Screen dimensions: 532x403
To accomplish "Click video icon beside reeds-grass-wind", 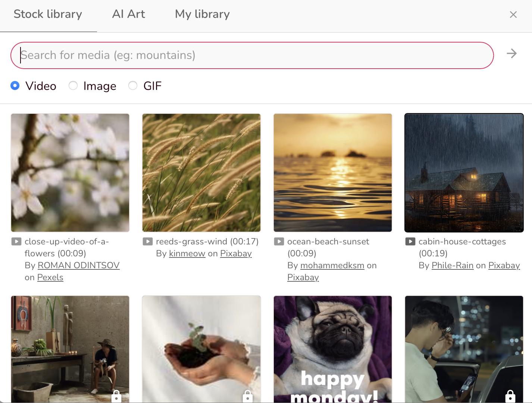I will (148, 241).
